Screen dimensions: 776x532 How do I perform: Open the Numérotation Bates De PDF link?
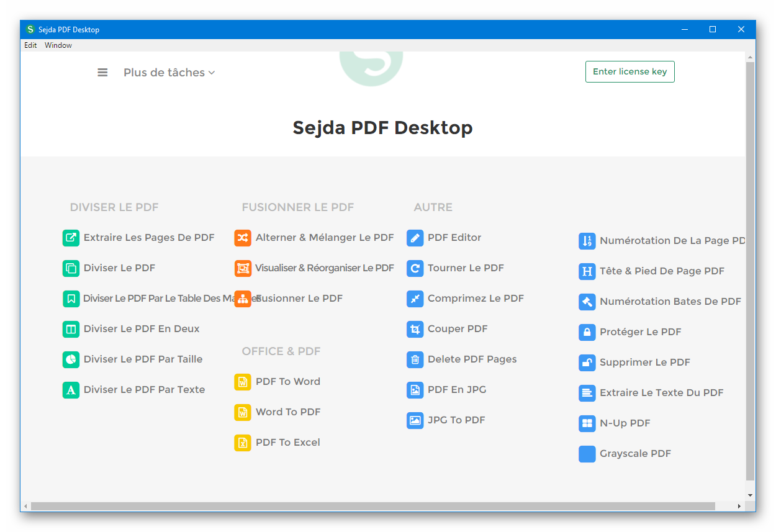pyautogui.click(x=670, y=302)
